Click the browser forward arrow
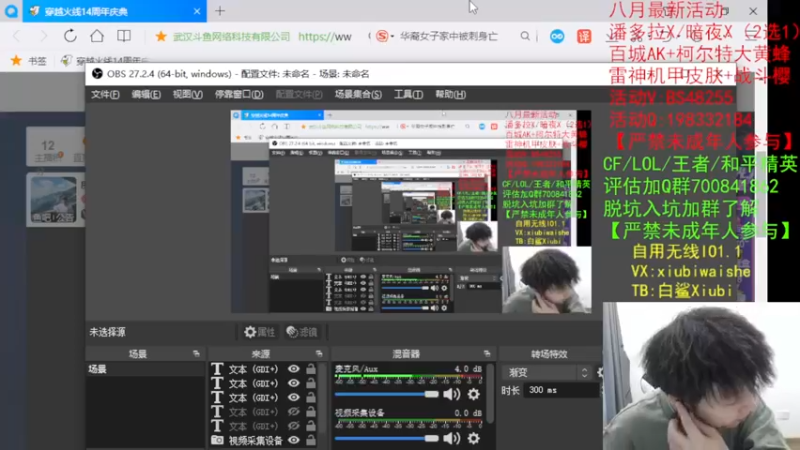Image resolution: width=800 pixels, height=450 pixels. pos(43,36)
